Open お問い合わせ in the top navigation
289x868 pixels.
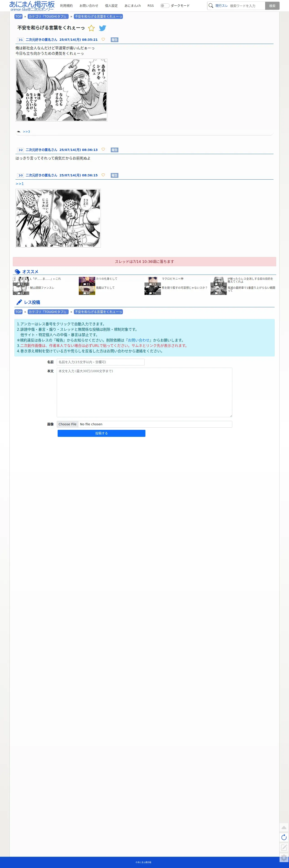point(89,6)
